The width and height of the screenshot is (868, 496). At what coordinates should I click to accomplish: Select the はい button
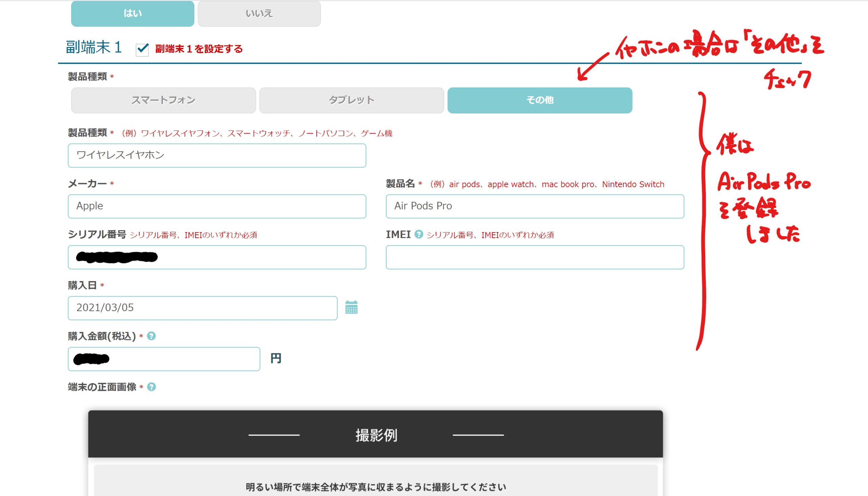133,14
